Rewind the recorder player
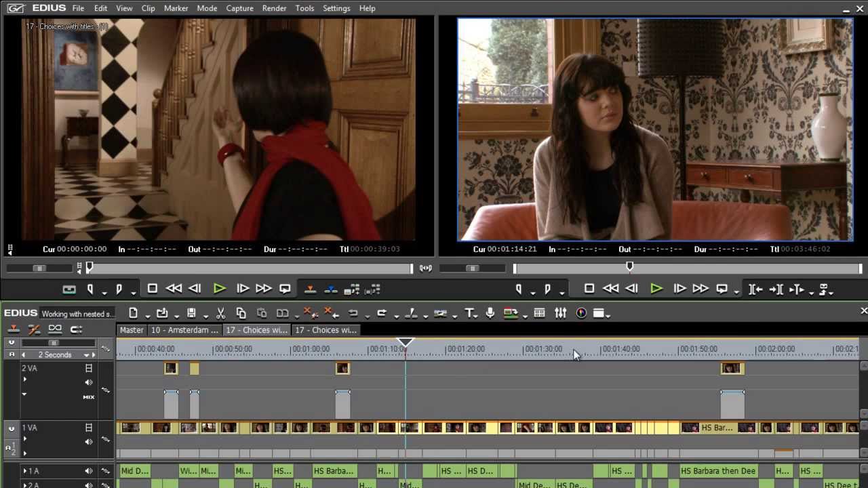This screenshot has height=488, width=868. tap(610, 289)
